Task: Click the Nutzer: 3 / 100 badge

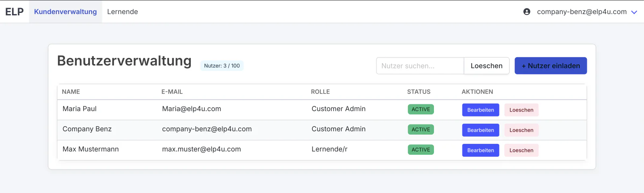Action: coord(222,66)
